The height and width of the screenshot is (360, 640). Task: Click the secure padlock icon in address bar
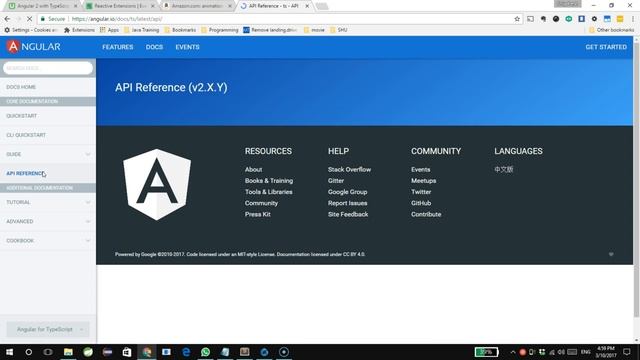[42, 19]
